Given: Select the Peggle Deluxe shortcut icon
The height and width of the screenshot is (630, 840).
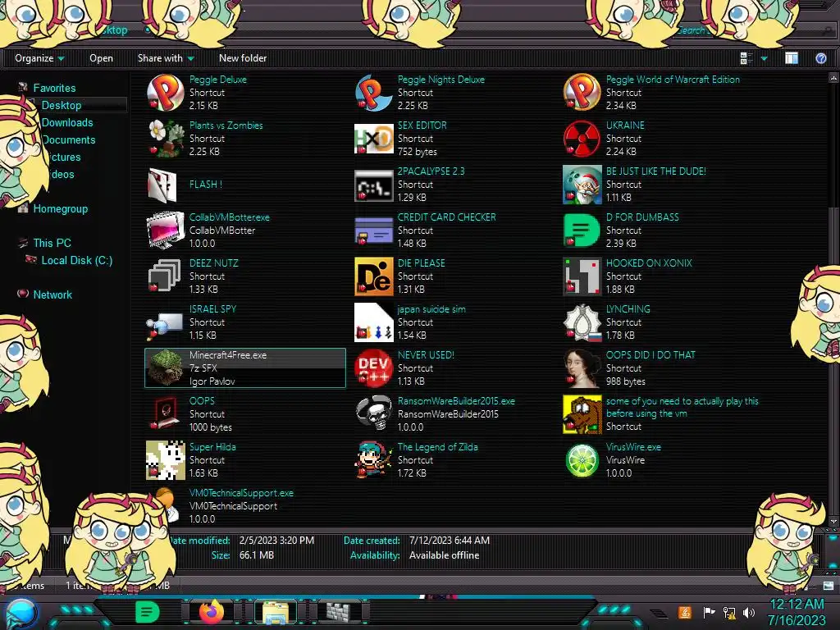Looking at the screenshot, I should (x=166, y=93).
